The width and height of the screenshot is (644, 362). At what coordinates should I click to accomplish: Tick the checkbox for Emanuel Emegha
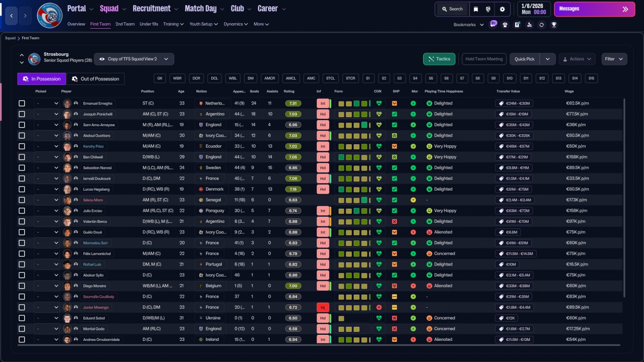22,103
